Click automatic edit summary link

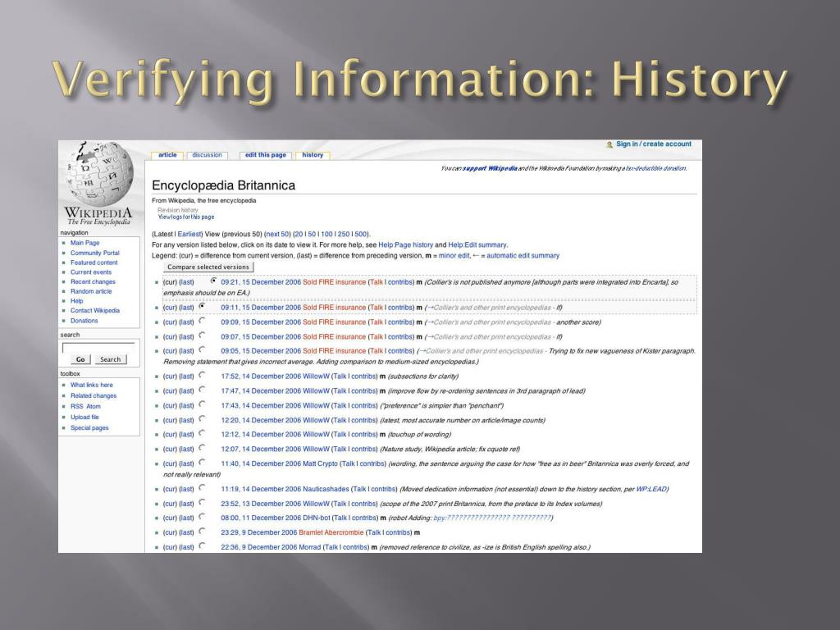523,256
